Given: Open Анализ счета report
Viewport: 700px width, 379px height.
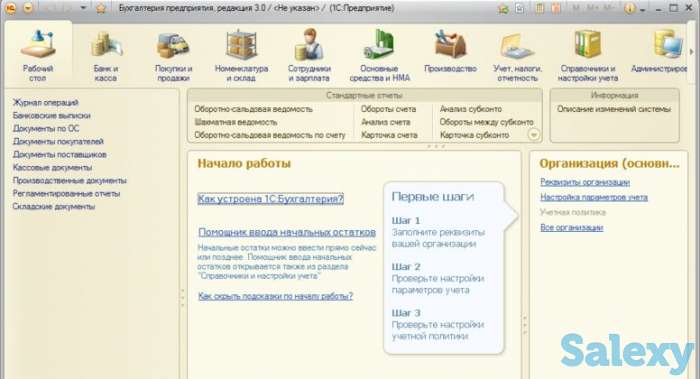Looking at the screenshot, I should click(386, 122).
